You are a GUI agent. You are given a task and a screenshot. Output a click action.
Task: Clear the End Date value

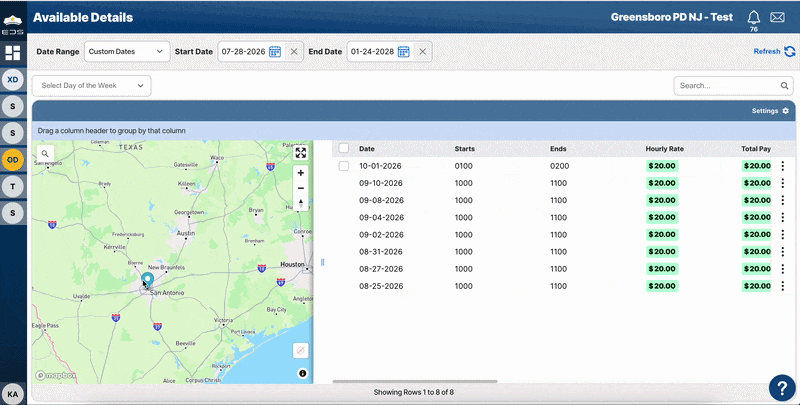click(422, 52)
